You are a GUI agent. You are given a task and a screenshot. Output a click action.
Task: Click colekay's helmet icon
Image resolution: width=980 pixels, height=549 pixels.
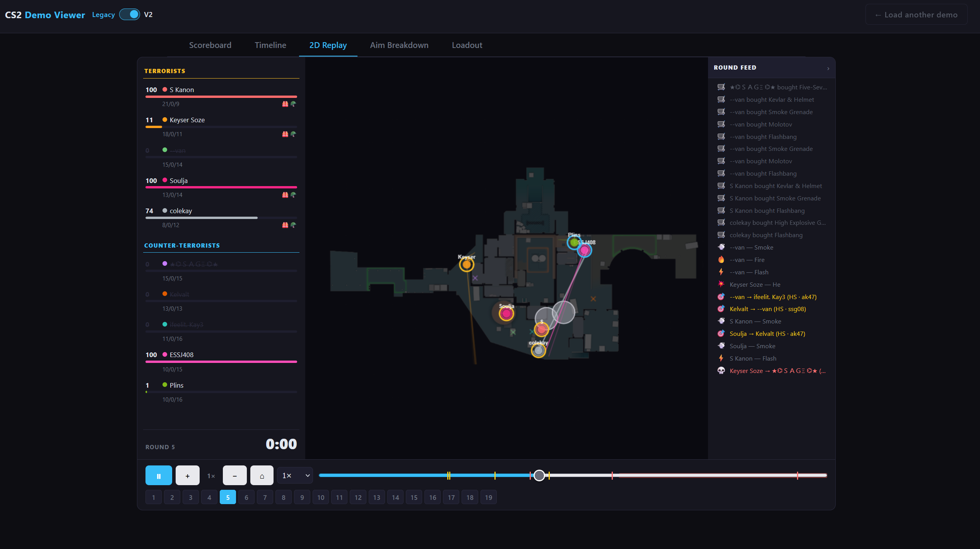click(293, 225)
